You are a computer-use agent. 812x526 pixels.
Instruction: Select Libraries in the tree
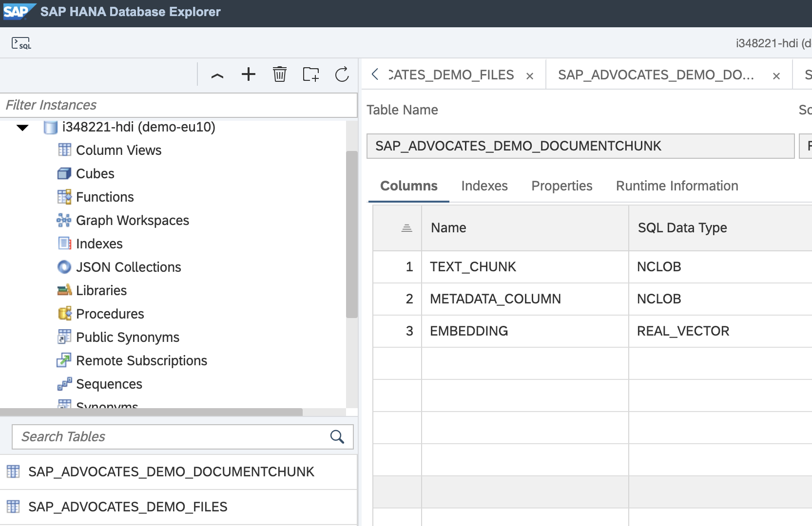pyautogui.click(x=101, y=290)
